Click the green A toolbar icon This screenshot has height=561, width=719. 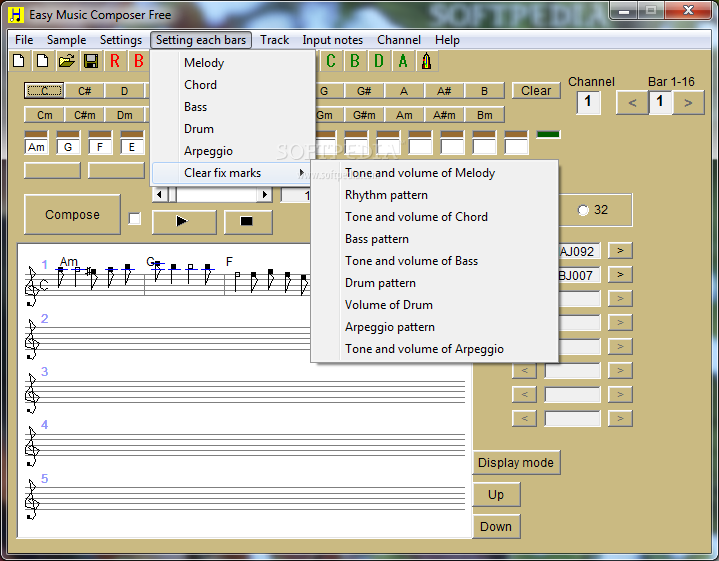tap(403, 61)
